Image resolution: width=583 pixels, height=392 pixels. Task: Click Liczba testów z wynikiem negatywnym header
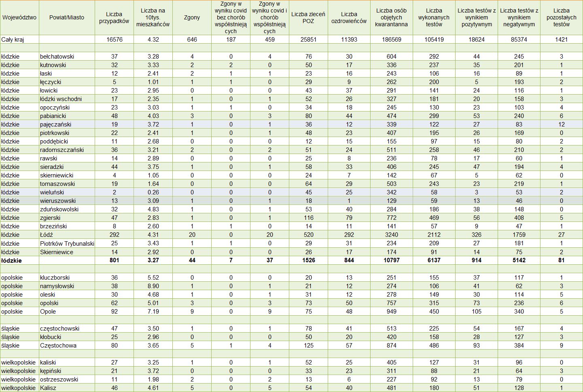point(519,17)
